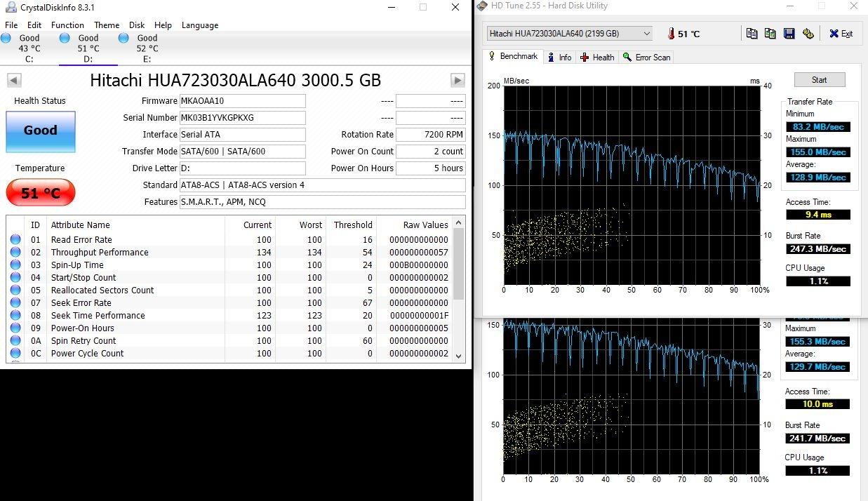The height and width of the screenshot is (501, 868).
Task: Click the blue Good health status button
Action: 40,131
